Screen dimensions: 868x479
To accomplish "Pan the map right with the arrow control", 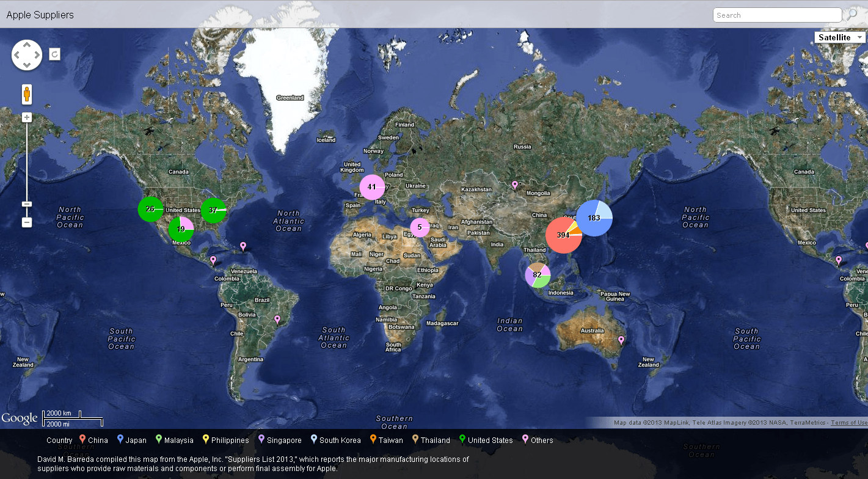I will click(x=37, y=56).
